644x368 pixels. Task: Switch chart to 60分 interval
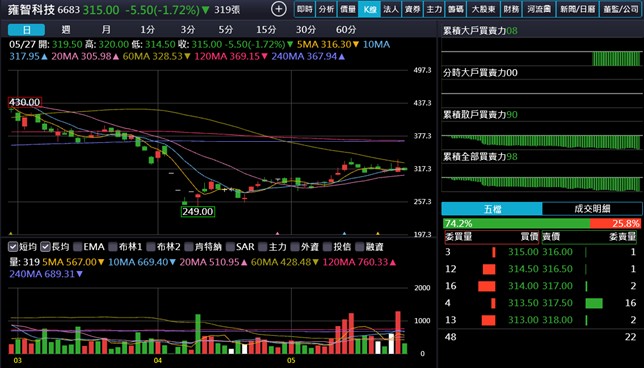(x=346, y=30)
